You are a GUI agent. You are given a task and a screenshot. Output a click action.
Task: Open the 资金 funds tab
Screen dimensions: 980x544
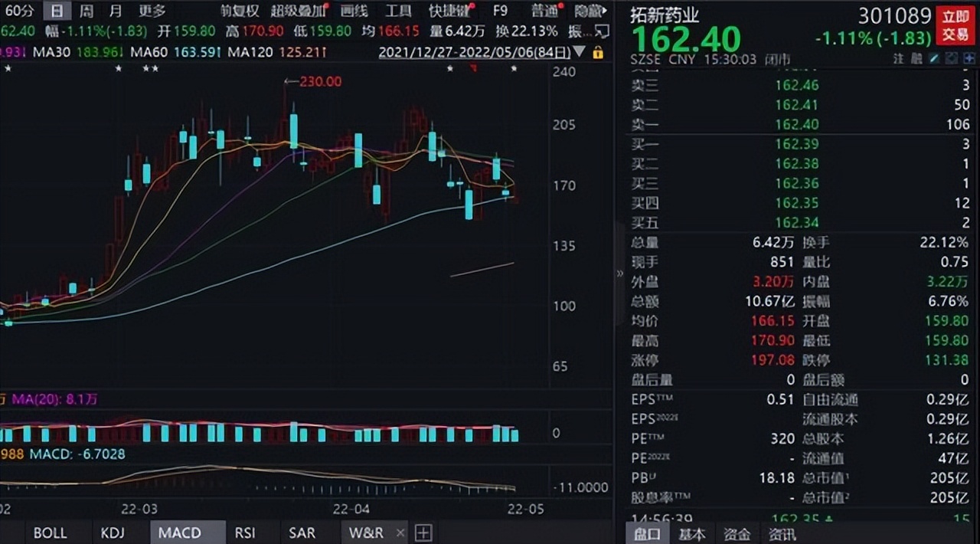(x=737, y=534)
